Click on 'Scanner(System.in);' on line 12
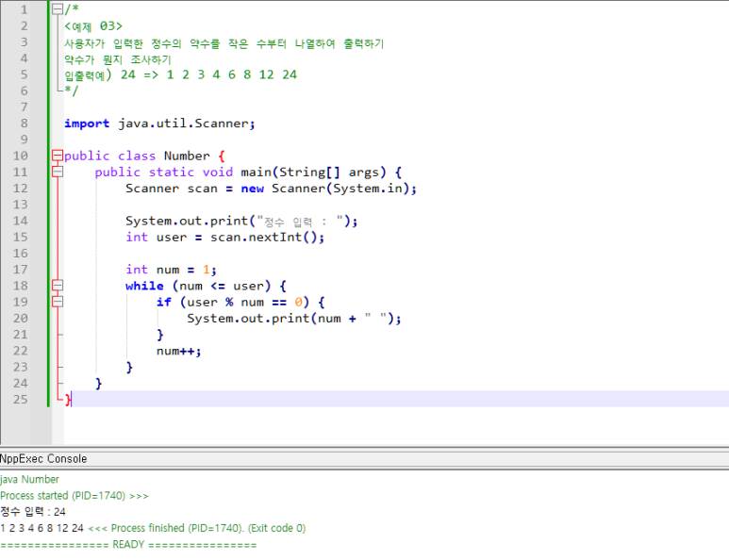The image size is (729, 560). tap(344, 189)
